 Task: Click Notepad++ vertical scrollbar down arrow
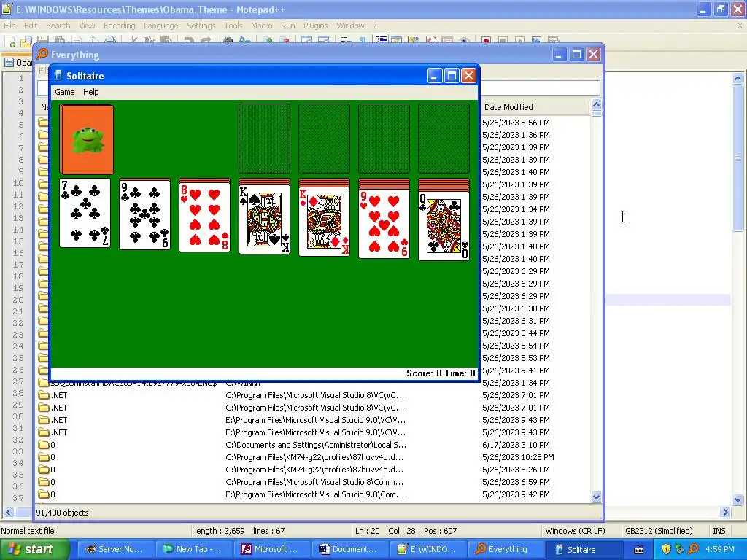click(x=738, y=500)
